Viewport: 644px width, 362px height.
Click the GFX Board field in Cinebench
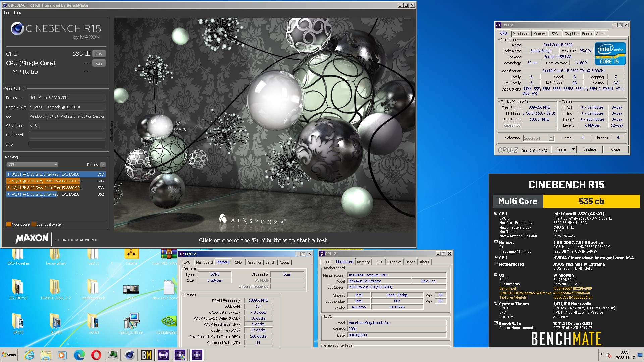pos(67,135)
